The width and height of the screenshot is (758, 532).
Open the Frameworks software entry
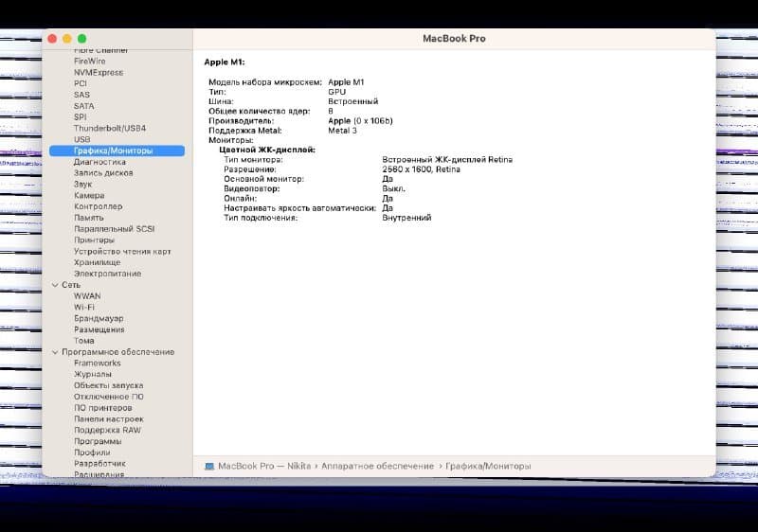pyautogui.click(x=98, y=364)
